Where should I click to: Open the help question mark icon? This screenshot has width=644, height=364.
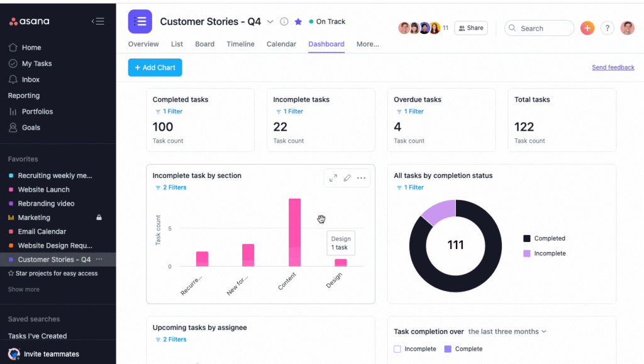[x=607, y=28]
